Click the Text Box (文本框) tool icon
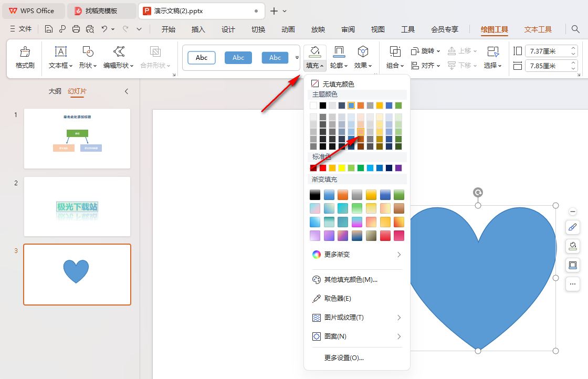Viewport: 588px width, 379px height. (60, 52)
